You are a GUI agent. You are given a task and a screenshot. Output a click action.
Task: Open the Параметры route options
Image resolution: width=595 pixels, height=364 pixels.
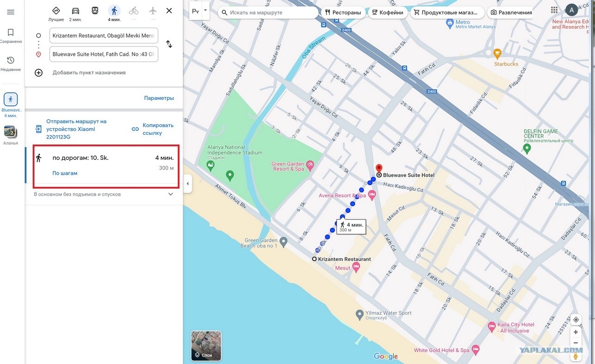point(159,98)
